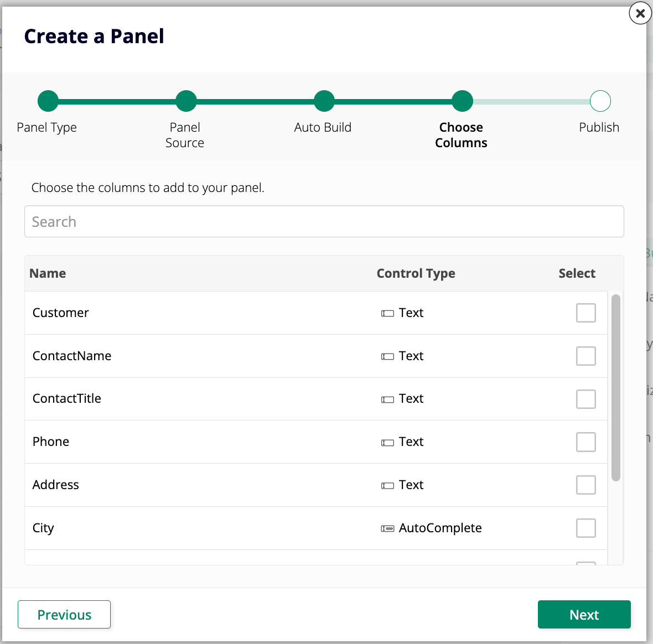Jump to the Panel Type step circle
The width and height of the screenshot is (653, 644).
(48, 101)
